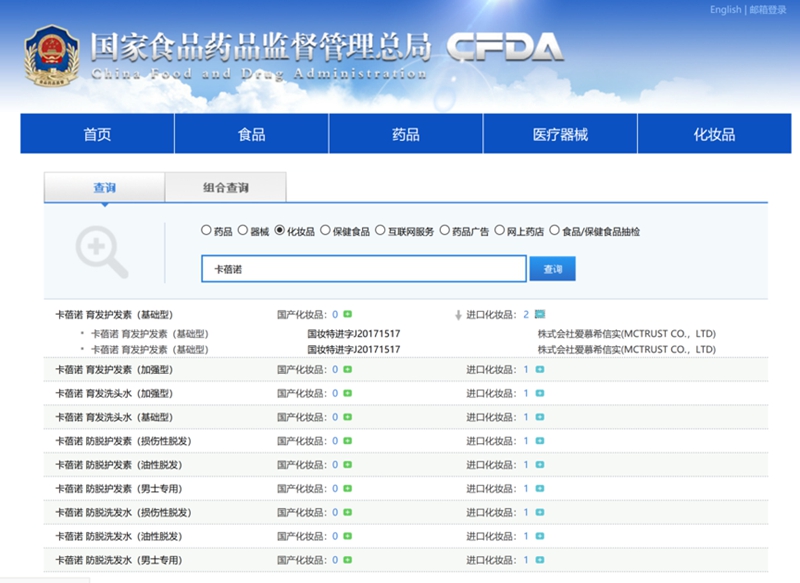Switch language via the English link
The width and height of the screenshot is (800, 583).
[x=725, y=10]
